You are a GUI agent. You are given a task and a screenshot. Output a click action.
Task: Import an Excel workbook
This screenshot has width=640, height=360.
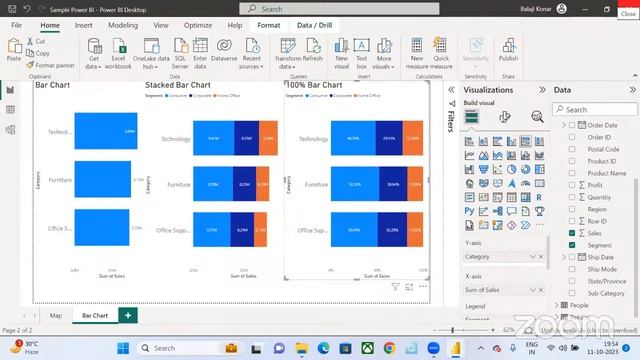click(x=118, y=53)
